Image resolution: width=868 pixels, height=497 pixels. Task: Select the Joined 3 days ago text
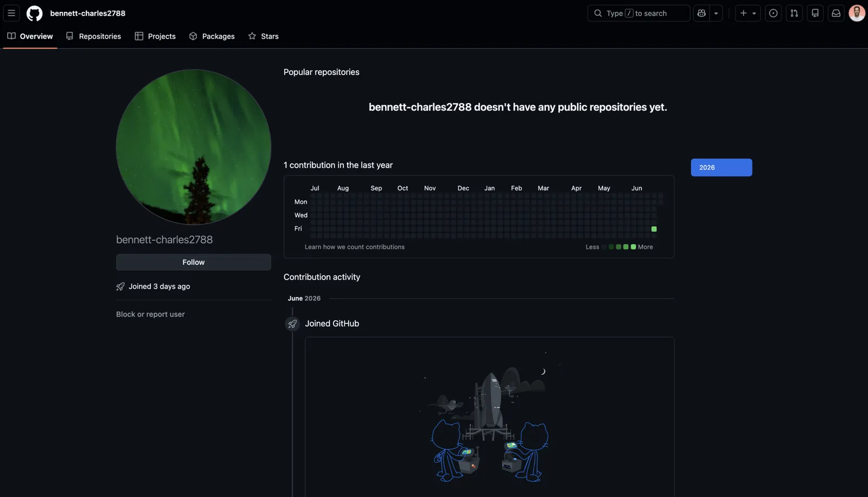click(x=159, y=286)
